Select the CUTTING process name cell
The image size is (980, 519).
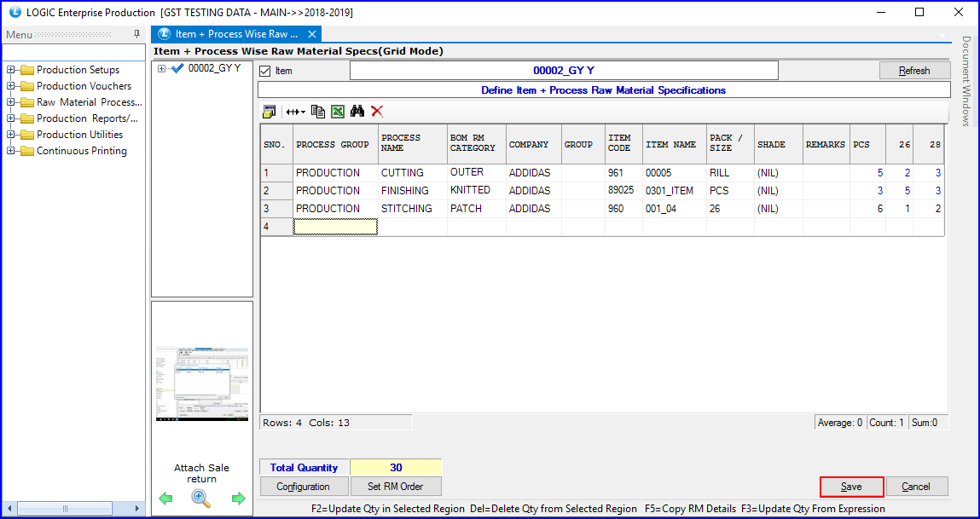pyautogui.click(x=413, y=173)
